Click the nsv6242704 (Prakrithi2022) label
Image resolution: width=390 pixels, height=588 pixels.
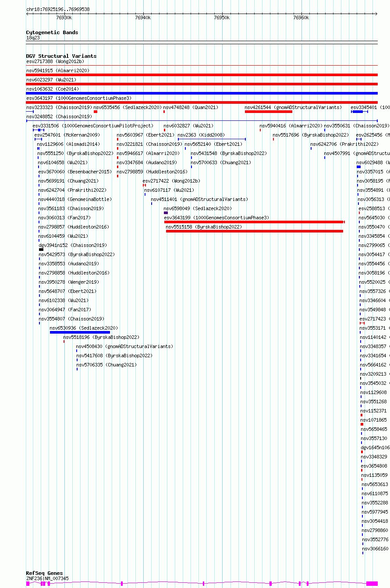click(72, 190)
